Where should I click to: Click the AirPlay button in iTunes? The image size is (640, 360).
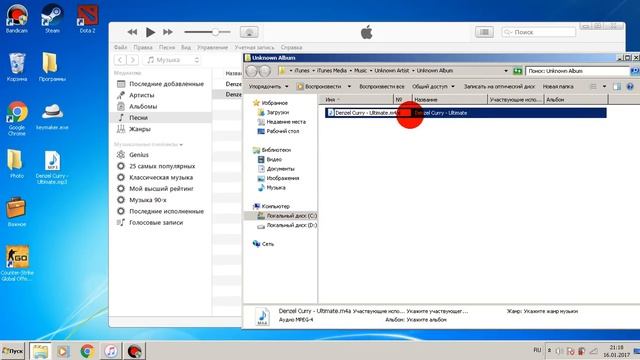pos(249,32)
